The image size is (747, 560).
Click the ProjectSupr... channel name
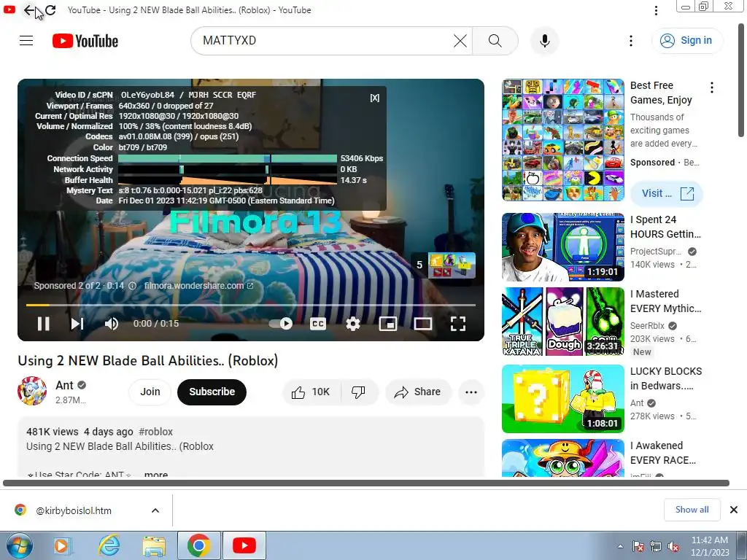(x=656, y=252)
